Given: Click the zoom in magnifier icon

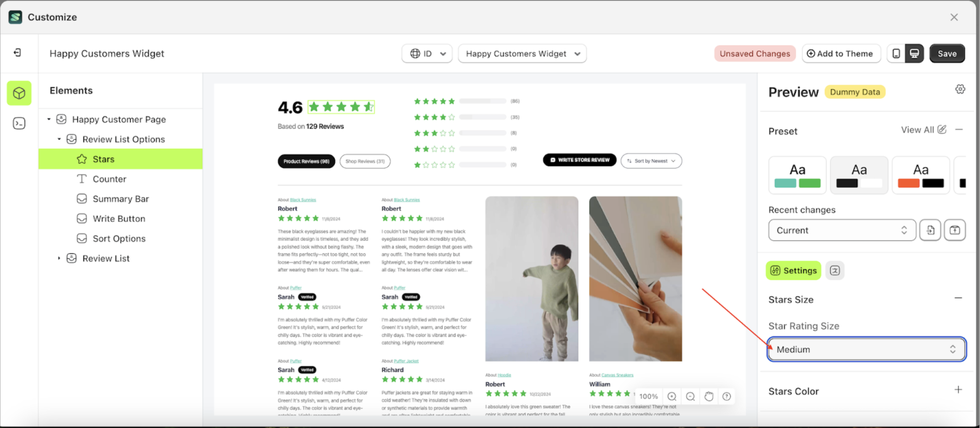Looking at the screenshot, I should pyautogui.click(x=671, y=396).
